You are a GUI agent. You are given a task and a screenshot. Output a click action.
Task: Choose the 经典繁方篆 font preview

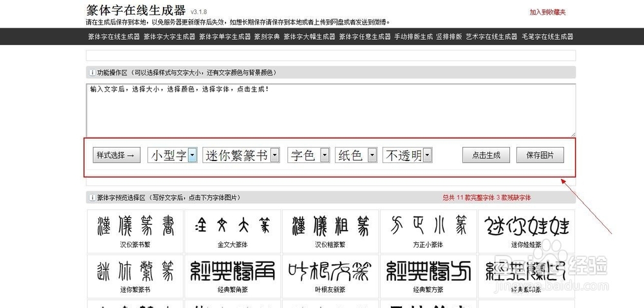(428, 276)
